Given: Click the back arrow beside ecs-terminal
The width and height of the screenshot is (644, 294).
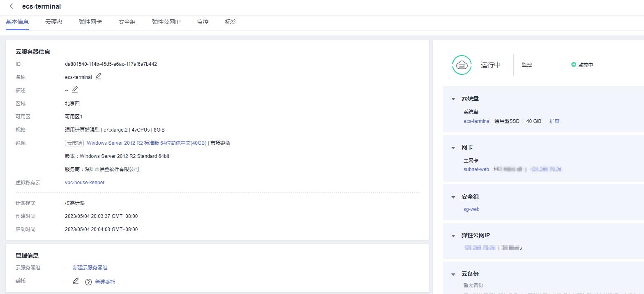Looking at the screenshot, I should coord(11,6).
